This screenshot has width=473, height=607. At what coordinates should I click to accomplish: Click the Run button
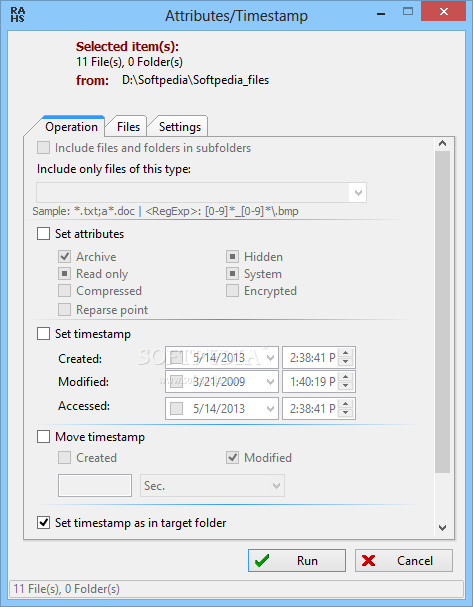pos(297,561)
